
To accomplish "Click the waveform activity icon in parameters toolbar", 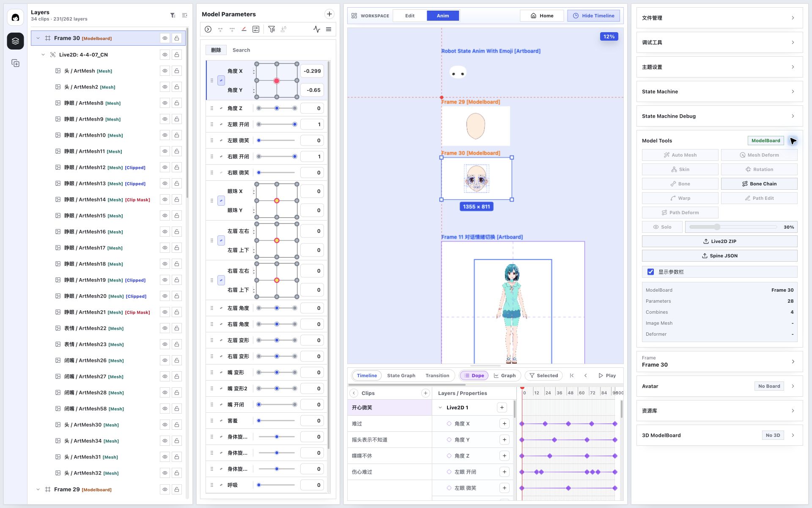I will click(317, 29).
